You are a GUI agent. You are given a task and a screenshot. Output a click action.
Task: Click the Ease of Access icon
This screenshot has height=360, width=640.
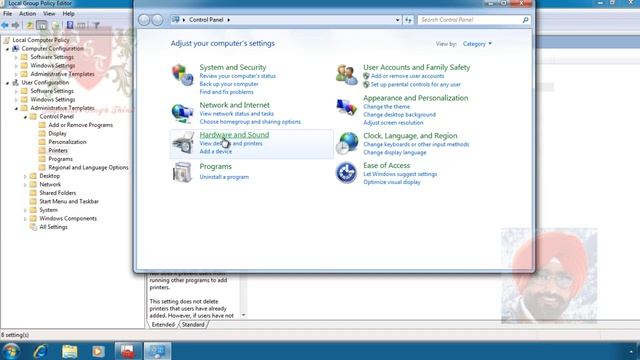(347, 173)
